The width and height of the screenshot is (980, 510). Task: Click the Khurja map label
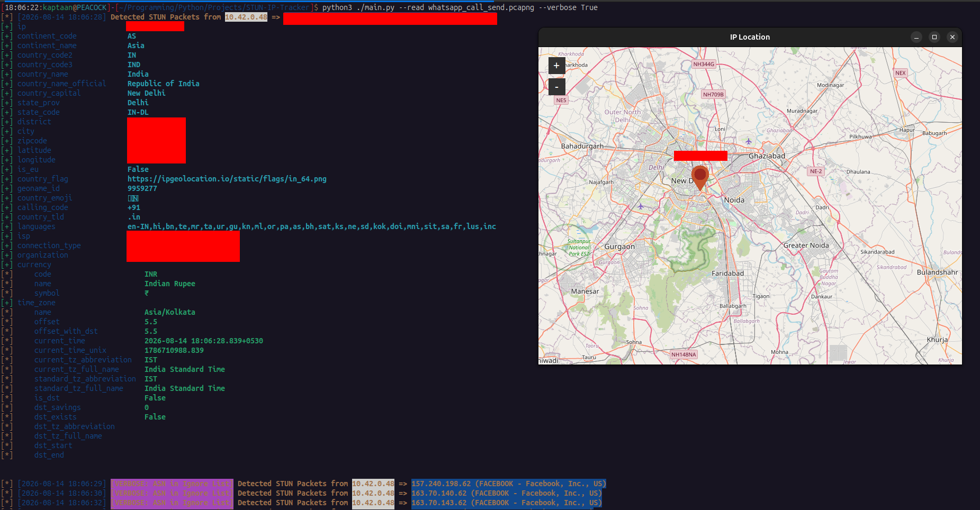pos(937,340)
